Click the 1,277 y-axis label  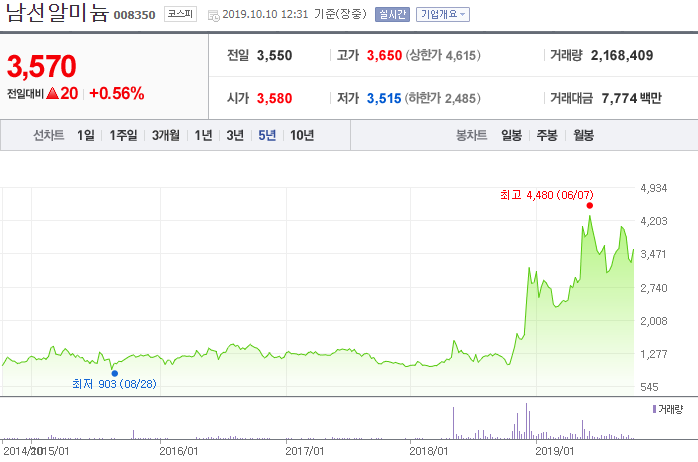(x=653, y=354)
